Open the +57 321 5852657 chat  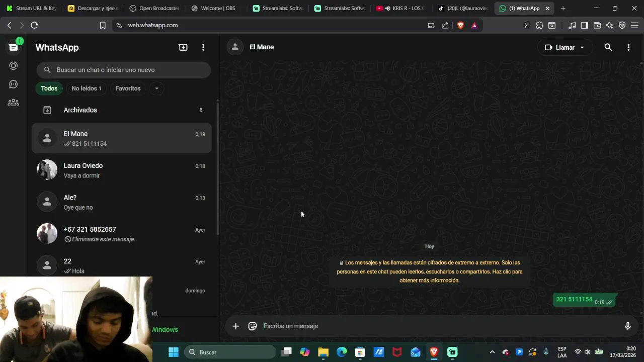coord(122,234)
